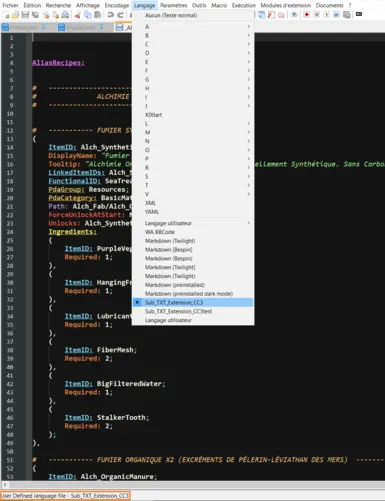Open the Recherche menu
This screenshot has width=385, height=501.
tap(58, 5)
